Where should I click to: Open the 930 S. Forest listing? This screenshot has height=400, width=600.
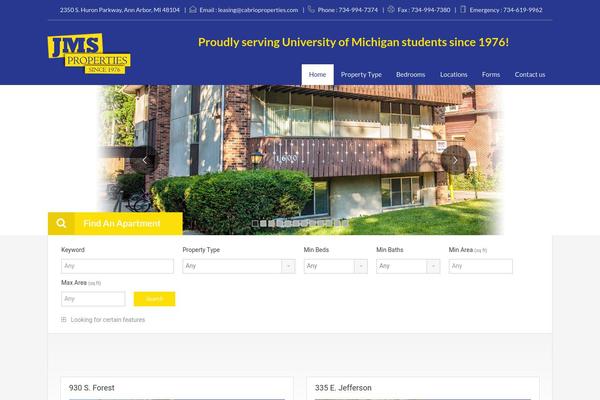pos(91,388)
